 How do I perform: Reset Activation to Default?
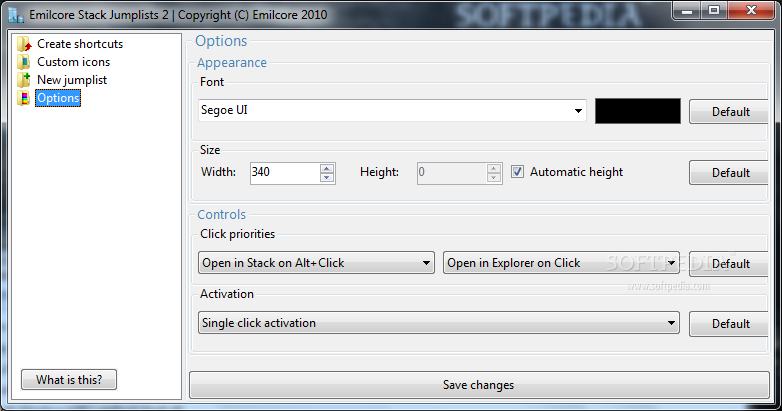pyautogui.click(x=730, y=324)
